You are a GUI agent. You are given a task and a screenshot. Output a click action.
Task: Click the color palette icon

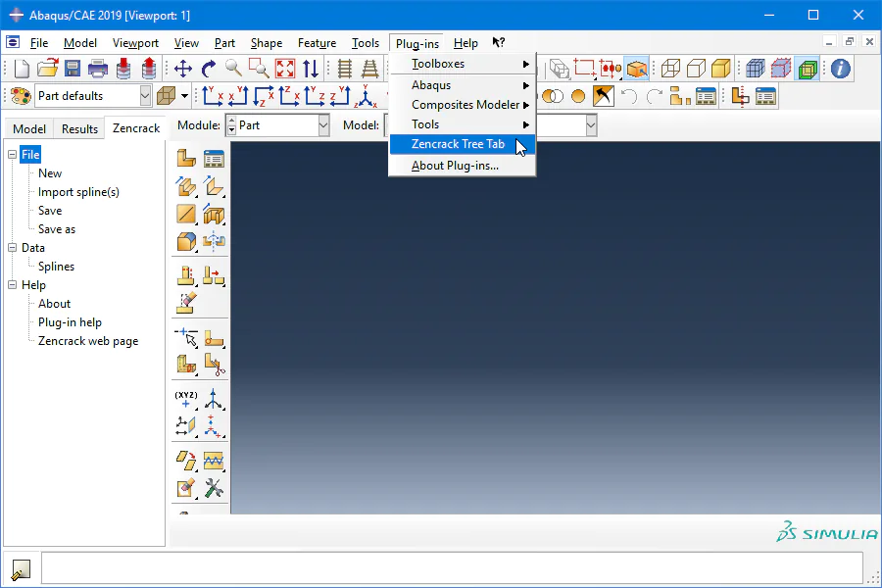tap(21, 96)
